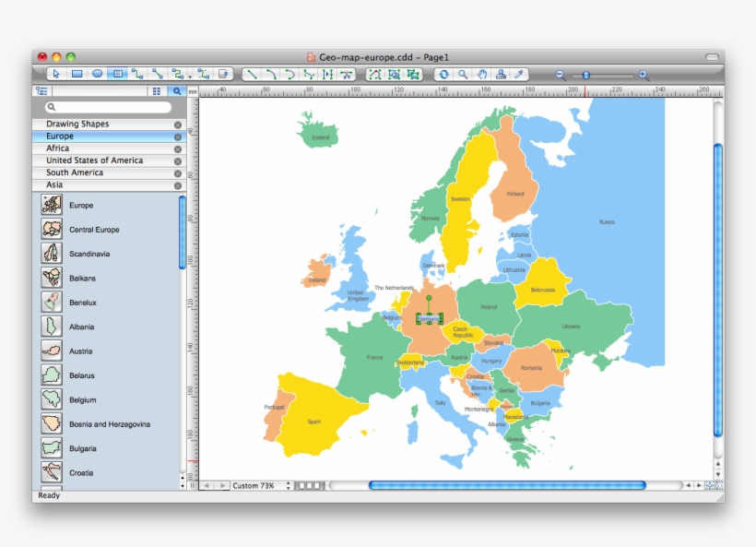Screen dimensions: 756x547
Task: Adjust the zoom slider in the toolbar
Action: 586,75
